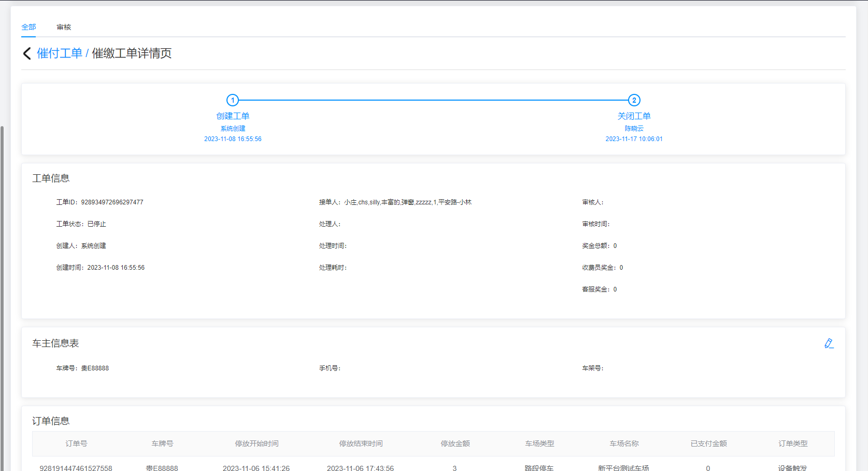Click the step 2 circle icon
The image size is (868, 471).
pyautogui.click(x=634, y=100)
